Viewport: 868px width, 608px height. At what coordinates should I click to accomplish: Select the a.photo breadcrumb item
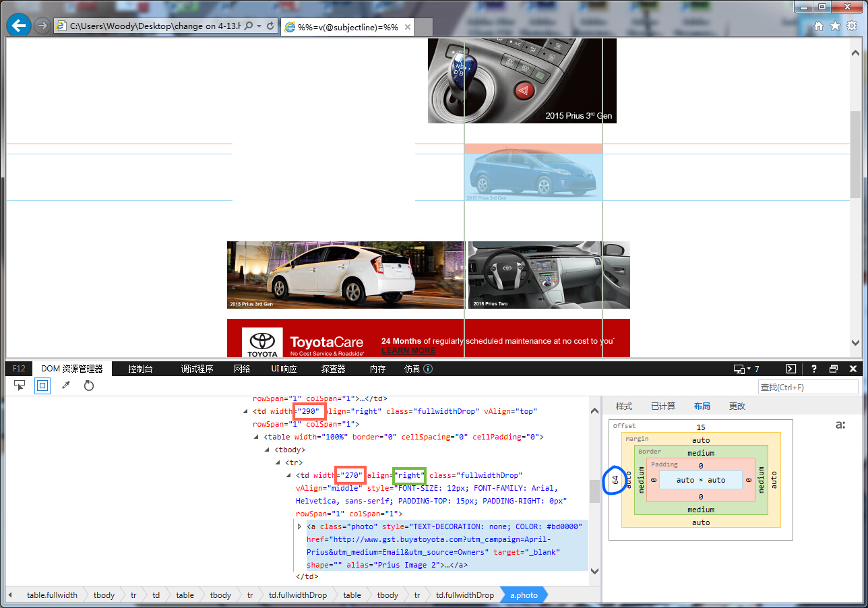click(x=524, y=595)
